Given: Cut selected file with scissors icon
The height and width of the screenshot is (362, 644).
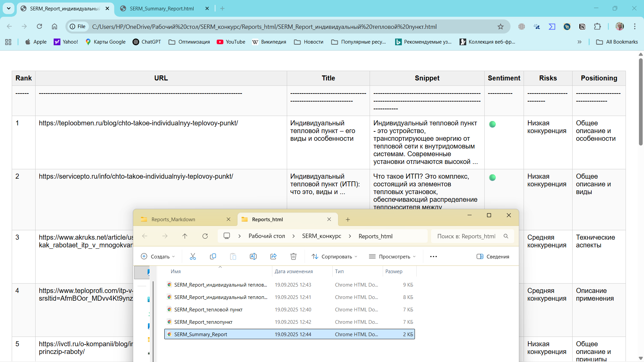Looking at the screenshot, I should point(193,256).
